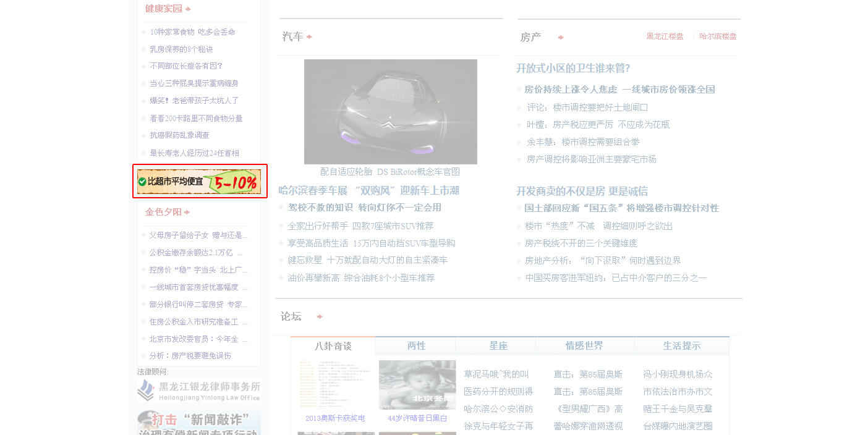The image size is (868, 435).
Task: Click the DS BiRotor concept car photo
Action: tap(391, 112)
